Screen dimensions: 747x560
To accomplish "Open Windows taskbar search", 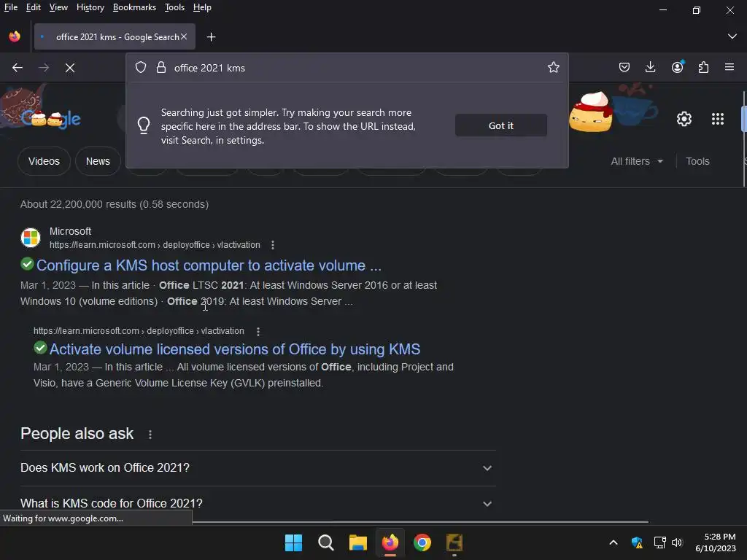I will [x=326, y=542].
